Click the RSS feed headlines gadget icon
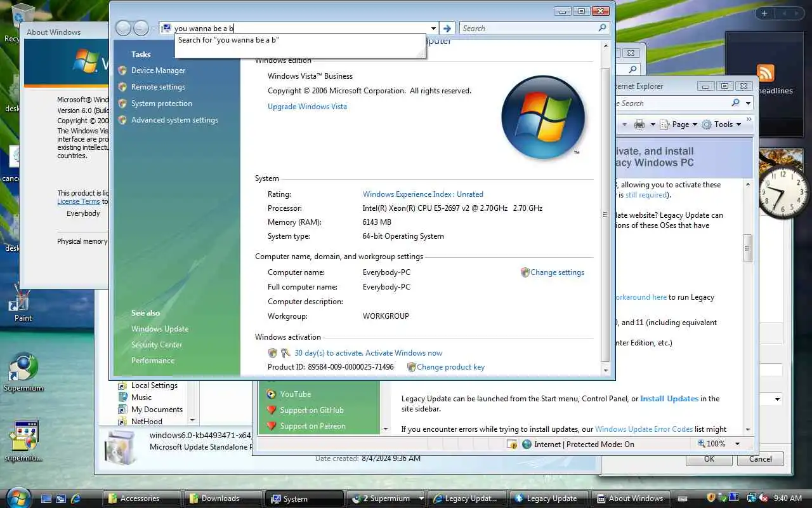Screen dimensions: 812x508 point(766,72)
